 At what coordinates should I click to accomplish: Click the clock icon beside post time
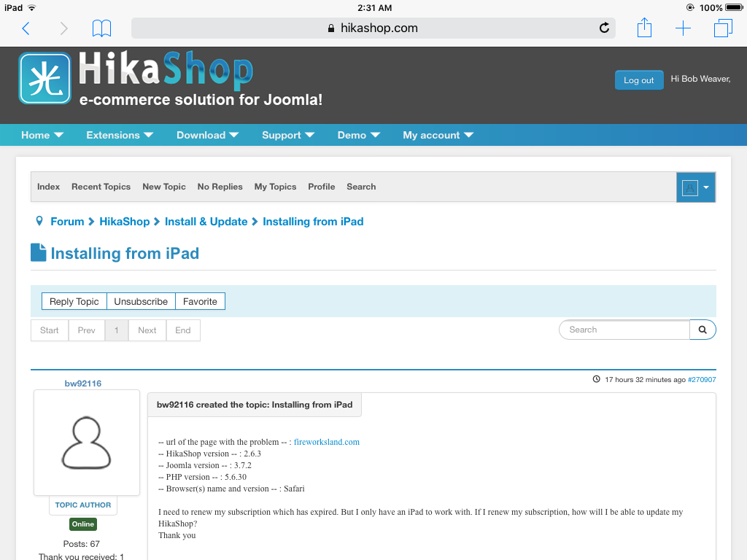(596, 379)
